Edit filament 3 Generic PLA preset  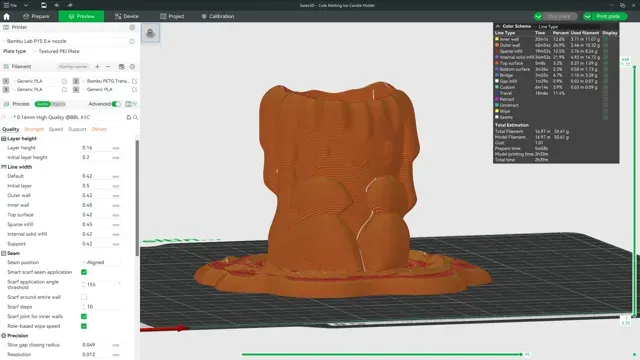64,89
